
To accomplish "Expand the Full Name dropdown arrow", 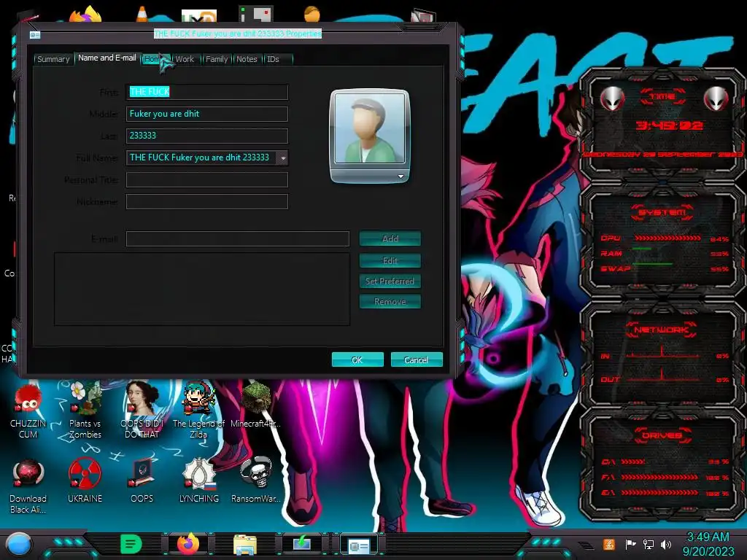I will tap(284, 157).
